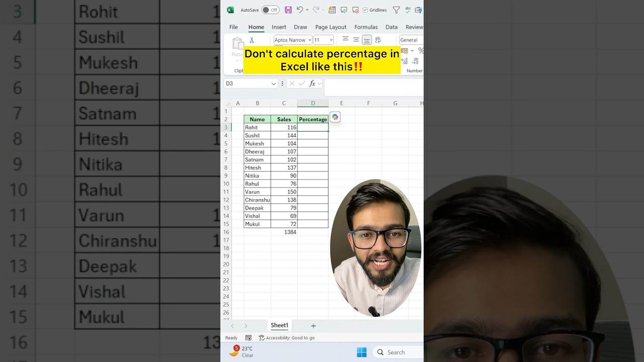Image resolution: width=644 pixels, height=362 pixels.
Task: Open the font size 11 dropdown
Action: pos(331,40)
